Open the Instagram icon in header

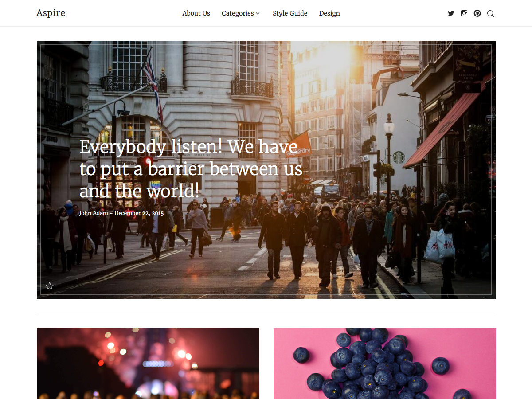464,13
